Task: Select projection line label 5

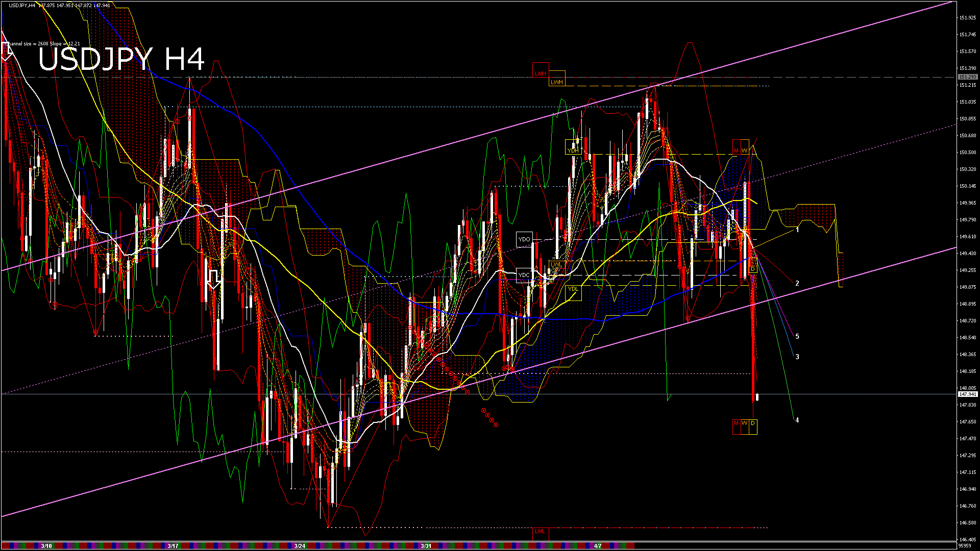Action: point(797,336)
